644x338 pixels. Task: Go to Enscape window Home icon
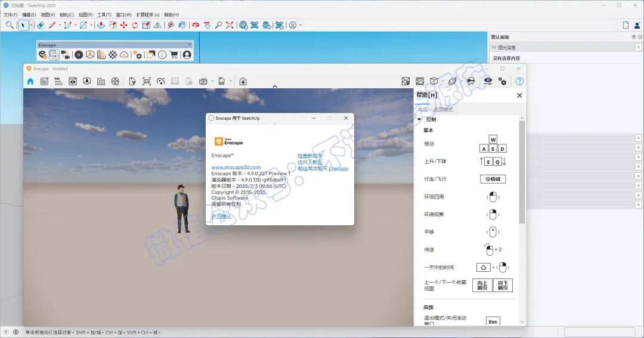(30, 81)
